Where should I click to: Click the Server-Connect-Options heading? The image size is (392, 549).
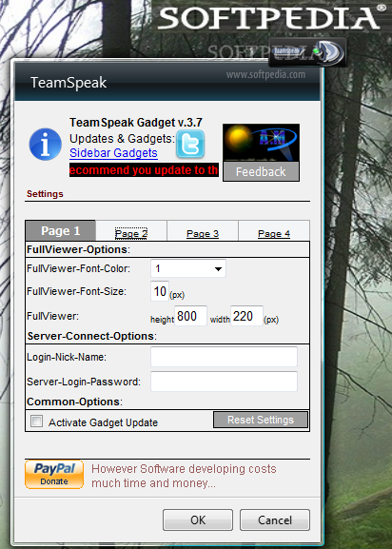(92, 336)
